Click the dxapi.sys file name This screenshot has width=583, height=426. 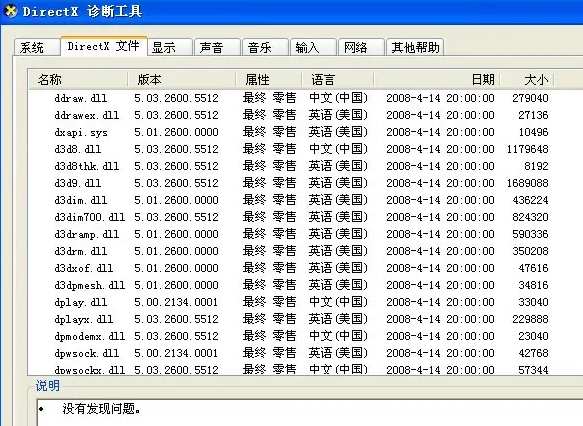pyautogui.click(x=81, y=132)
